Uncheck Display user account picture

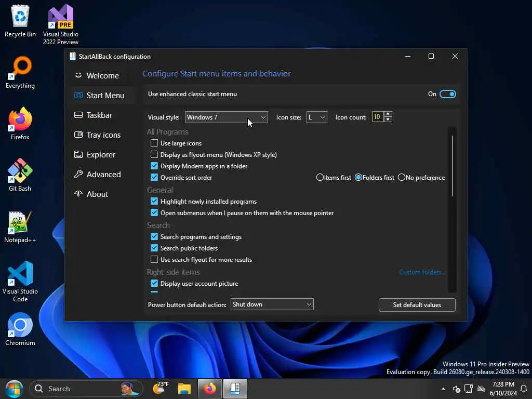tap(154, 283)
